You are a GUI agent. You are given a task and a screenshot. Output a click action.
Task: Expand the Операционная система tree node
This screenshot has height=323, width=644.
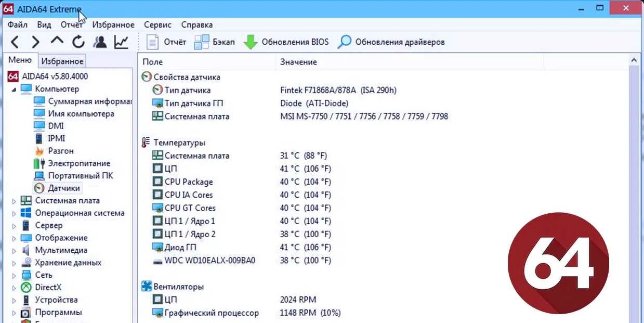[14, 213]
